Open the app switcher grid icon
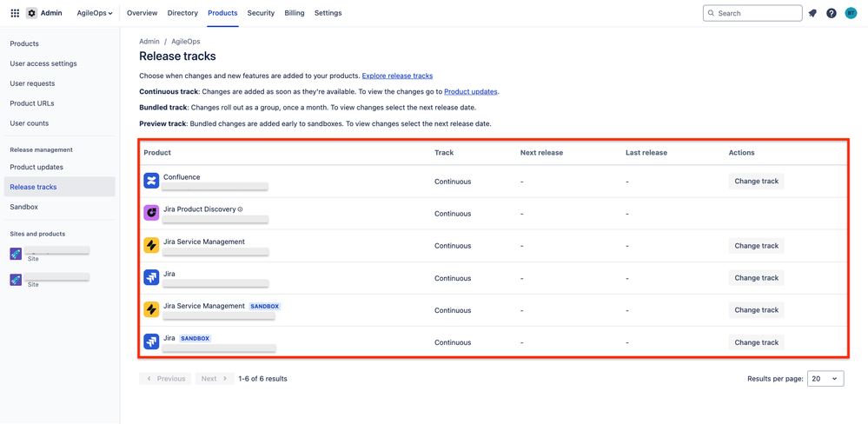The height and width of the screenshot is (424, 868). 15,13
